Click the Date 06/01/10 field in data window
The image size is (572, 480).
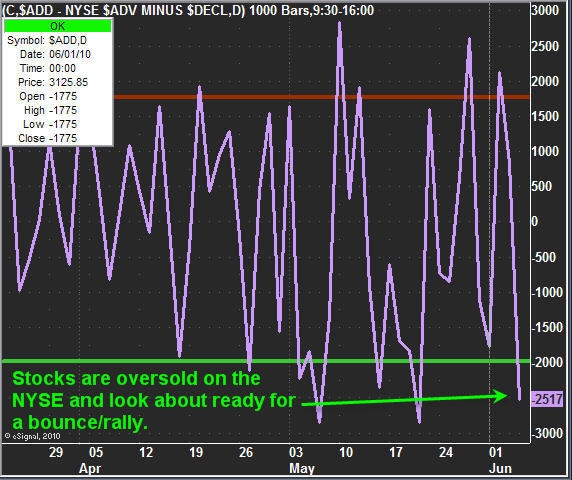55,54
